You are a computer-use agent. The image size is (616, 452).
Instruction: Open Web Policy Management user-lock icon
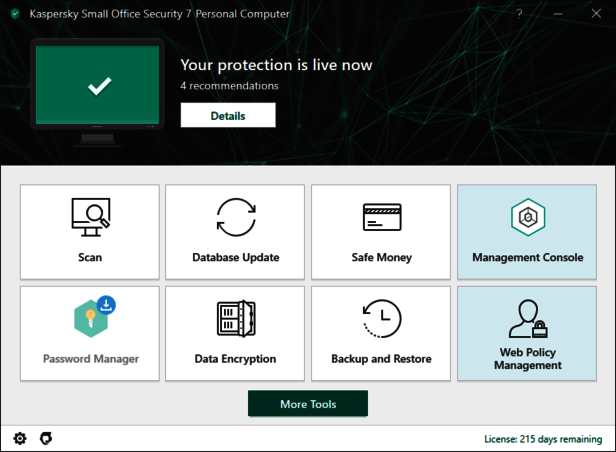[x=527, y=319]
